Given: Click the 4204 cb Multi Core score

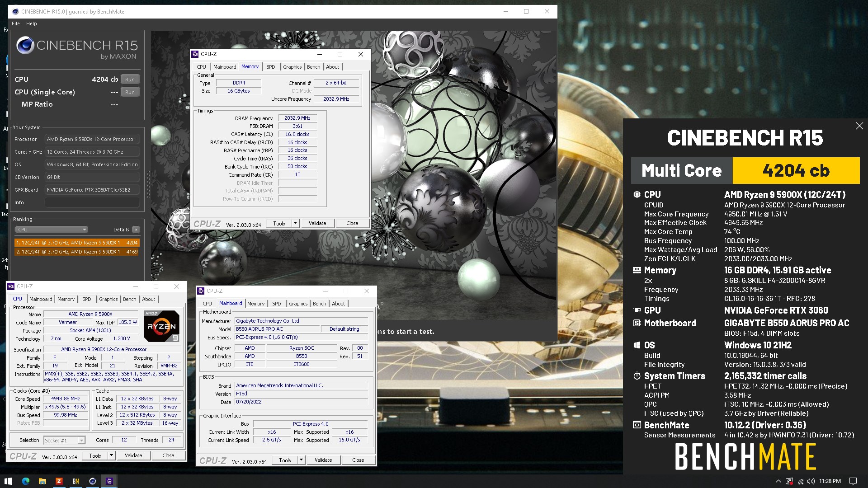Looking at the screenshot, I should (x=796, y=170).
